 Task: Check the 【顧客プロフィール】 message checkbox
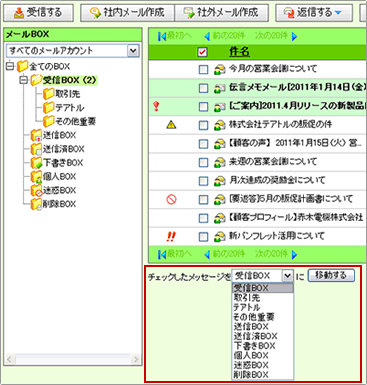[203, 218]
